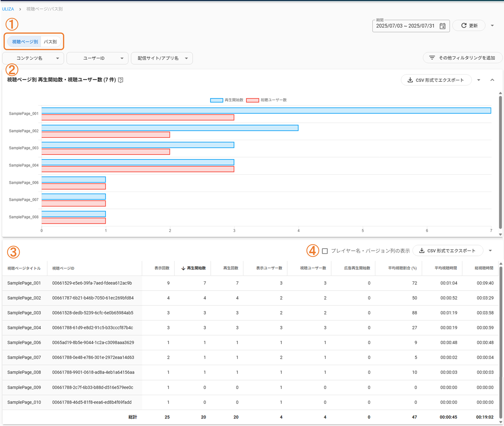Select SamplePage_007 table row title

(24, 358)
